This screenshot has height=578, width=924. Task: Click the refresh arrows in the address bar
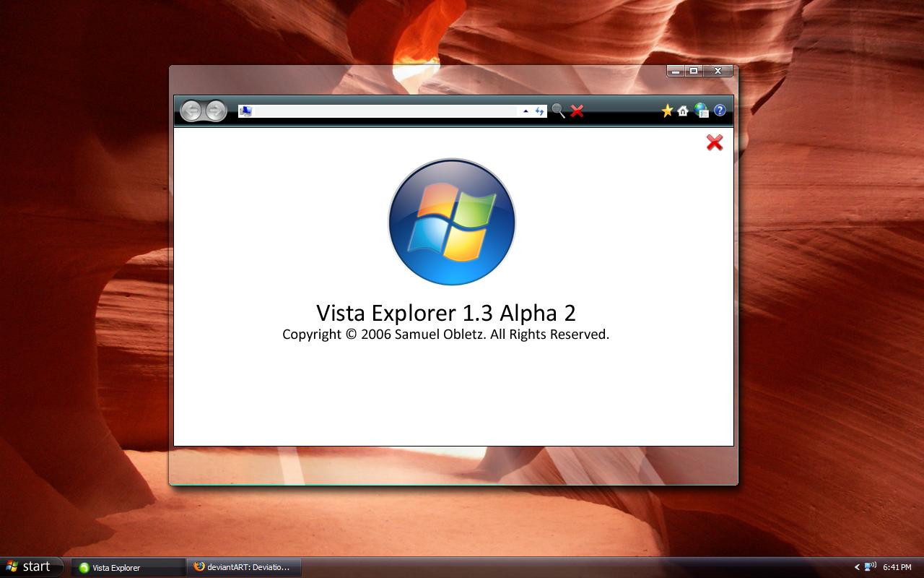click(x=539, y=111)
